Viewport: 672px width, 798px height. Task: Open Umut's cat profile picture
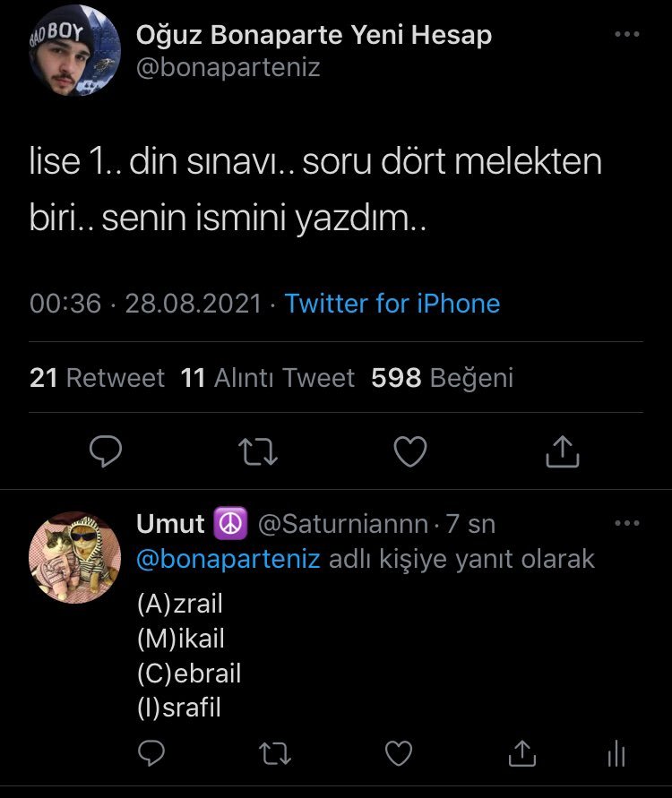pos(75,556)
